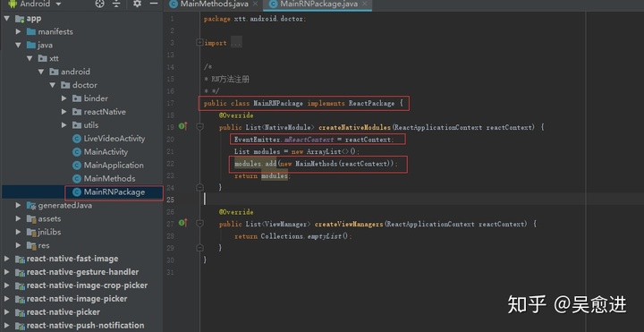This screenshot has height=332, width=644.
Task: Click the fold end marker on line 24
Action: point(199,187)
